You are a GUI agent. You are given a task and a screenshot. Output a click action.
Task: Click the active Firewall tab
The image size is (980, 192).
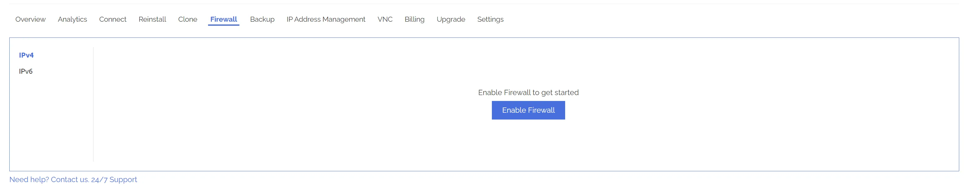pyautogui.click(x=223, y=19)
